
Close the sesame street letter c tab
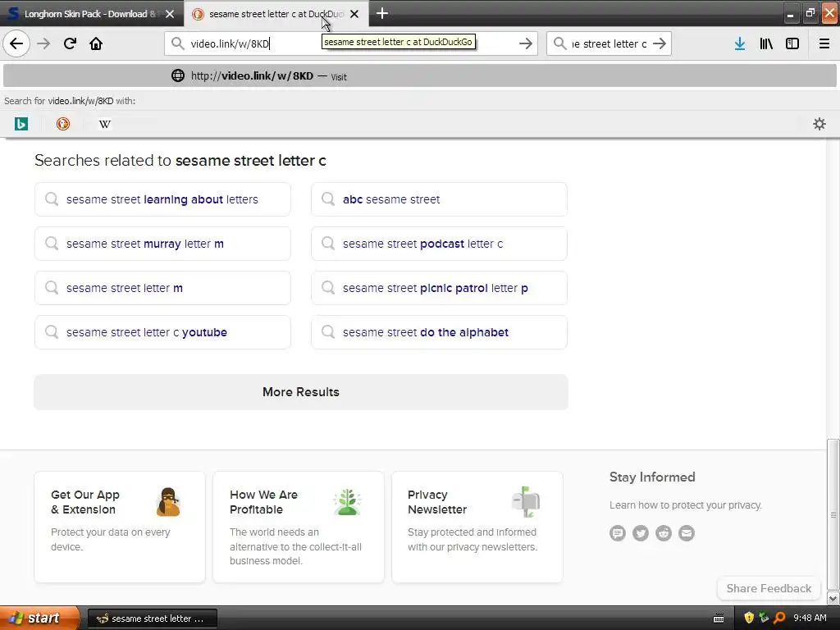[354, 14]
